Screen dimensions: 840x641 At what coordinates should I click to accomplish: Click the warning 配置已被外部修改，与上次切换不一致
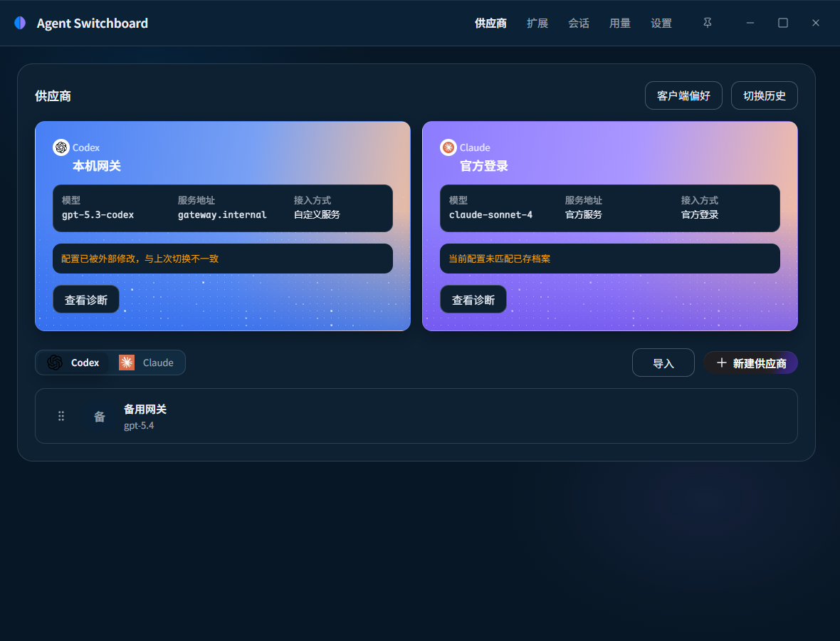coord(140,259)
